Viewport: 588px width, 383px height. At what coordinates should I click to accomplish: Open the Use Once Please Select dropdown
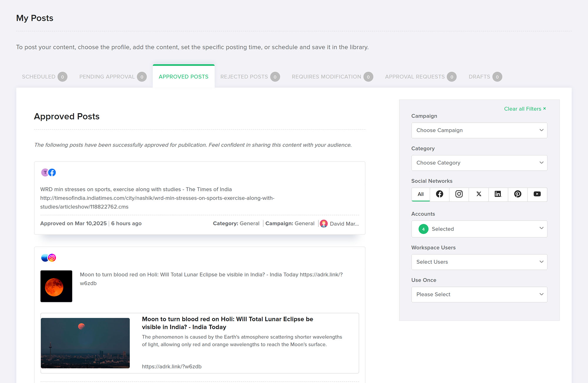coord(479,295)
